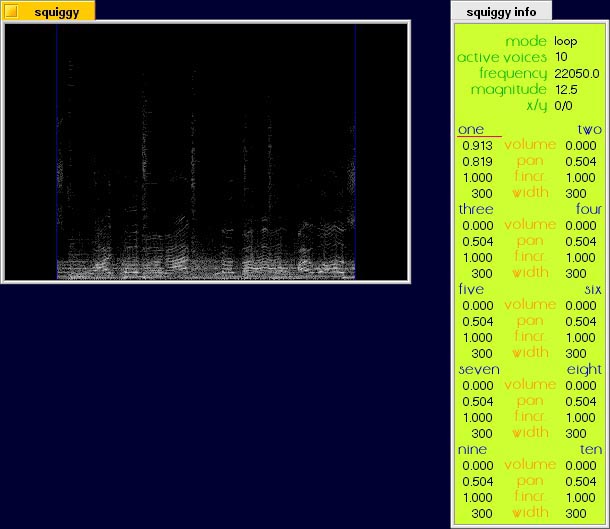The height and width of the screenshot is (529, 610).
Task: Click inside the squiggy spectrogram display
Action: (x=206, y=151)
